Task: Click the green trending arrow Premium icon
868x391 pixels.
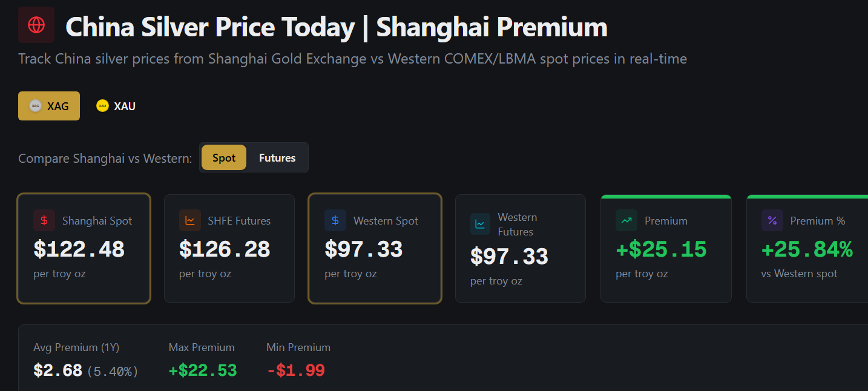Action: pyautogui.click(x=626, y=221)
